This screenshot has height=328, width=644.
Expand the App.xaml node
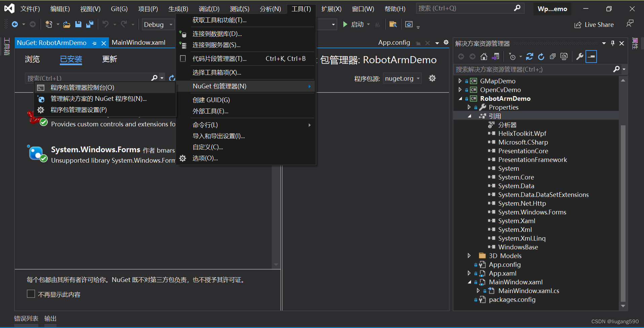click(x=469, y=273)
